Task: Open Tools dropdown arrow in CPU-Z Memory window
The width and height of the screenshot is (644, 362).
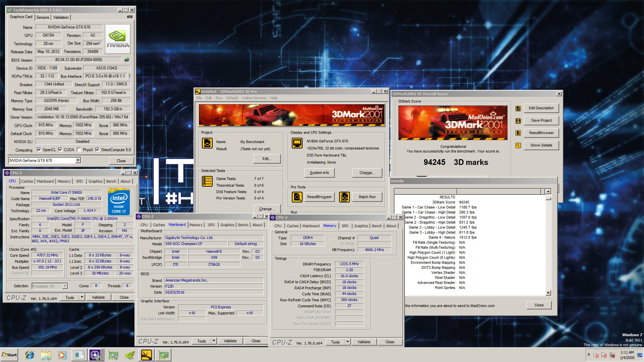Action: point(347,342)
